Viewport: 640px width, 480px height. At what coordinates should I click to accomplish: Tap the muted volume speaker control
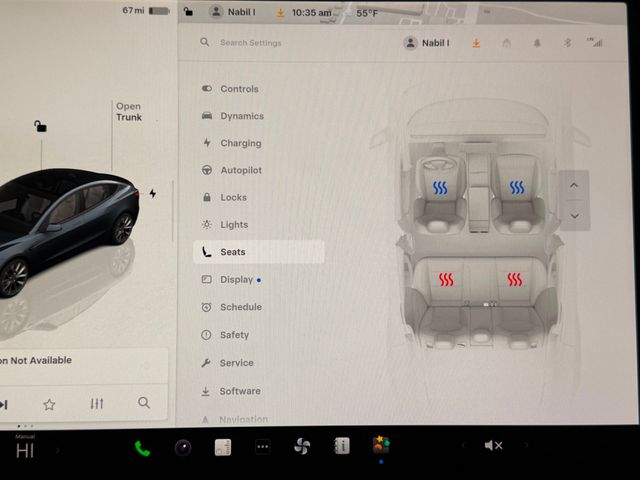pos(493,446)
